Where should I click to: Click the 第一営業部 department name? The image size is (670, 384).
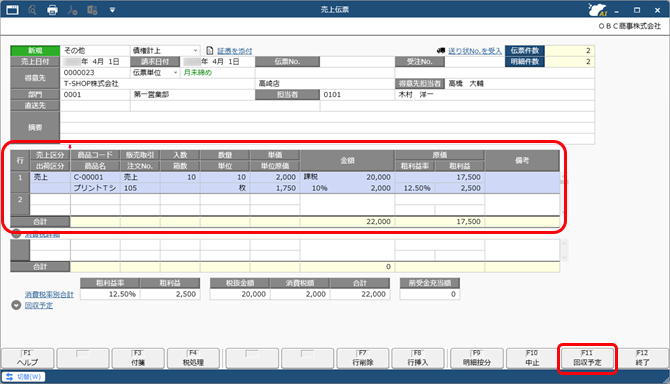point(151,94)
